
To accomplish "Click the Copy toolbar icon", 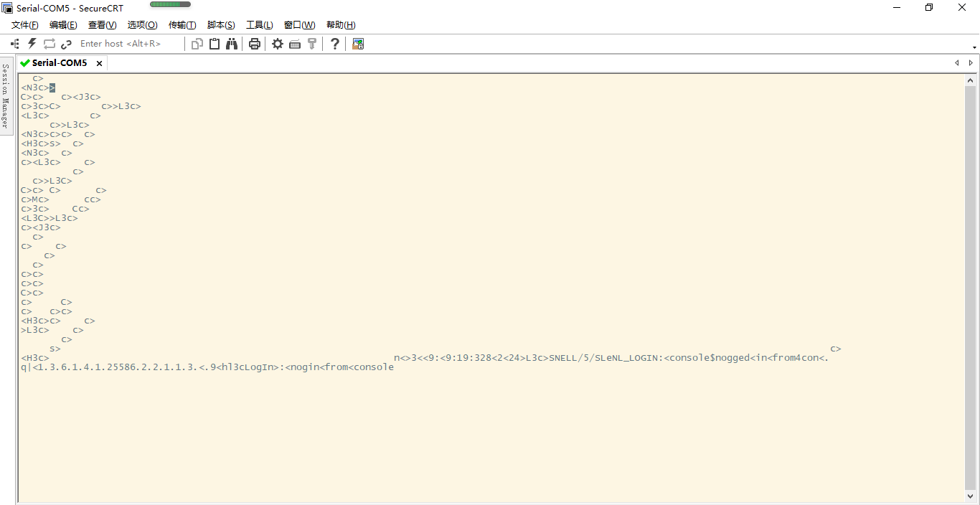I will point(197,44).
